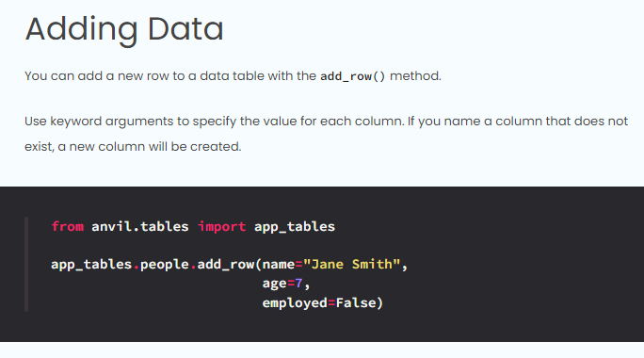Click the word "method." after add_row()
The image size is (644, 358).
click(x=415, y=76)
